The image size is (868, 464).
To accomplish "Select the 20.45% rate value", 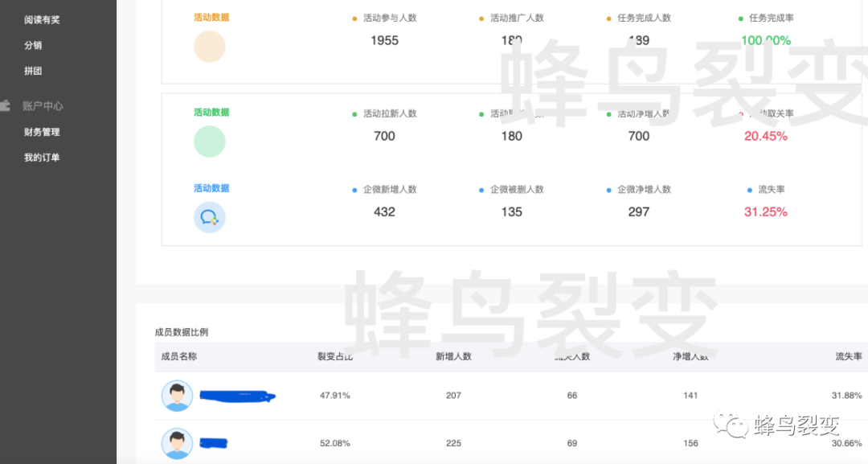I will [766, 136].
